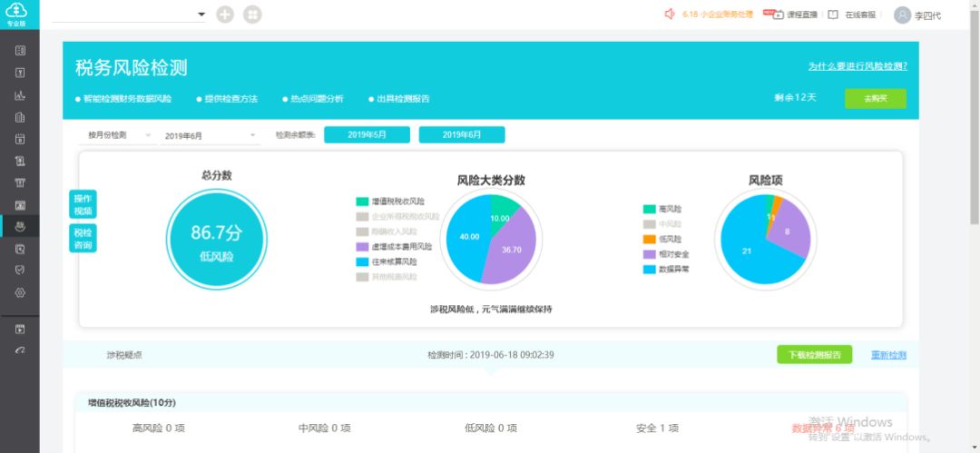The height and width of the screenshot is (453, 980).
Task: Toggle 隐瞒收入风险 legend entry
Action: click(387, 231)
